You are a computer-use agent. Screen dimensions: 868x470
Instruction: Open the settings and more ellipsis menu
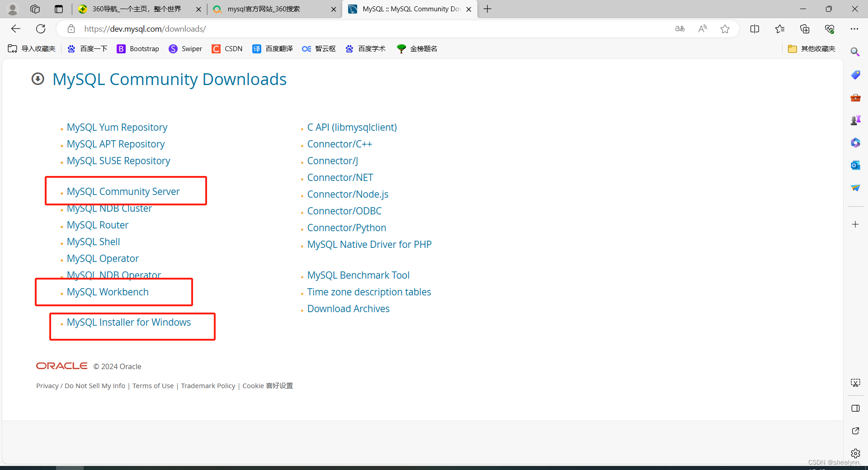click(854, 29)
